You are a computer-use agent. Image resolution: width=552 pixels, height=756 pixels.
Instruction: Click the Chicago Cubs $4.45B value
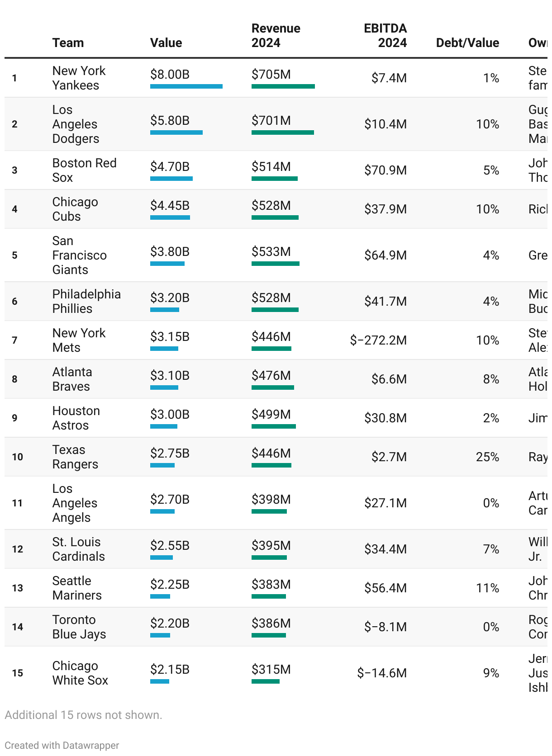tap(170, 205)
